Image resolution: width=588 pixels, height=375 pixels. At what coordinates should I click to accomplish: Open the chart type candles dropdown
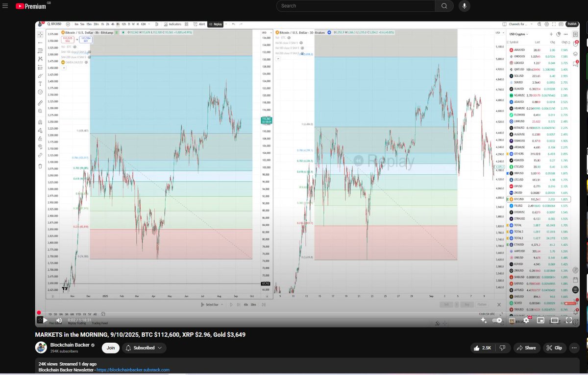pos(157,24)
